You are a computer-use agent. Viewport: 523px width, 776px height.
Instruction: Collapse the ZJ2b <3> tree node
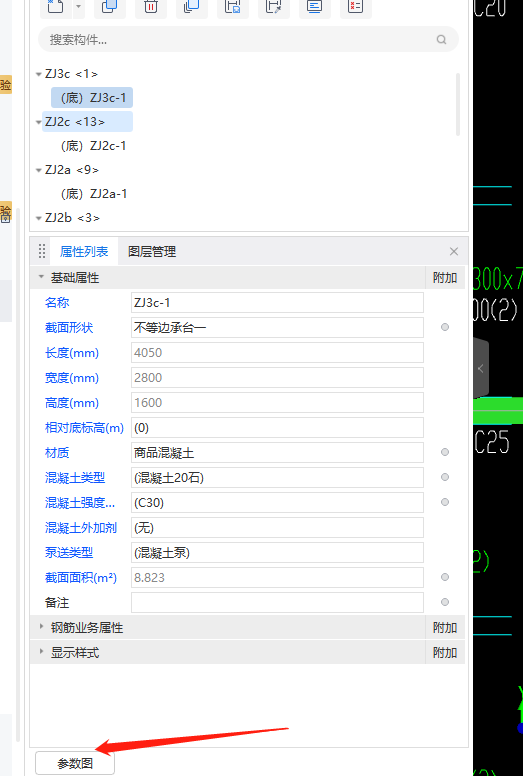pyautogui.click(x=39, y=218)
